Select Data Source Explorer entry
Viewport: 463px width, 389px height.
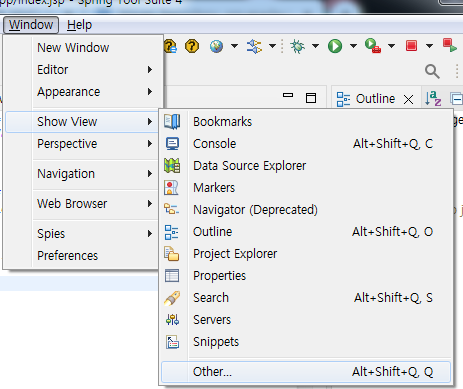[250, 166]
